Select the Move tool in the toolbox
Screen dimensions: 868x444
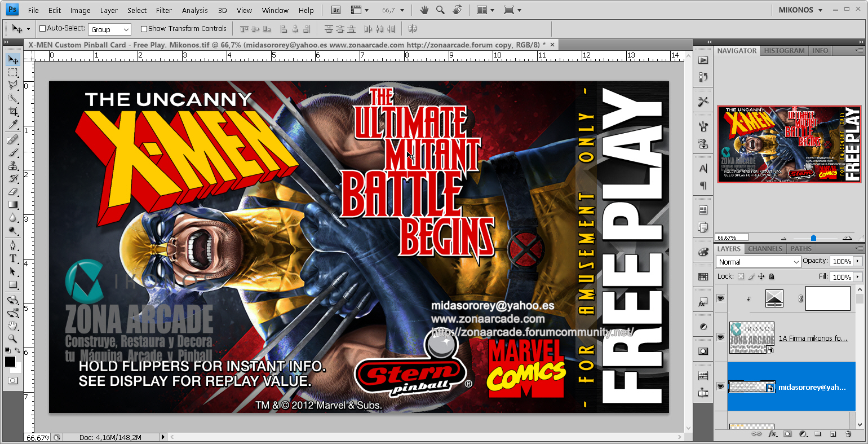click(13, 60)
